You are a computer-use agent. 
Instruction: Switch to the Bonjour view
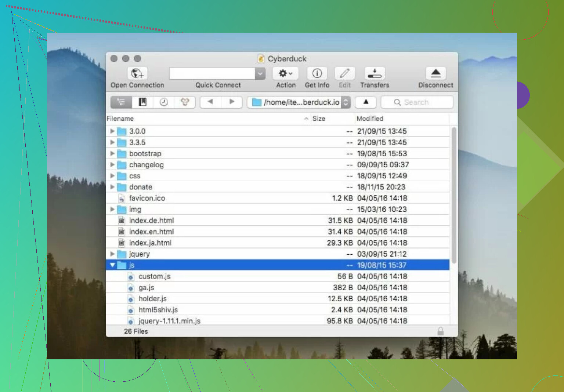[x=185, y=102]
